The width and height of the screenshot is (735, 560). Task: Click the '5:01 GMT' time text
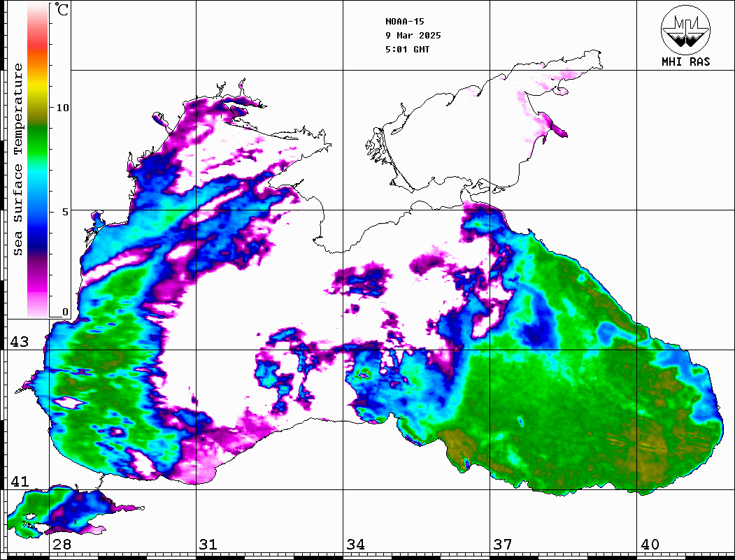[407, 49]
